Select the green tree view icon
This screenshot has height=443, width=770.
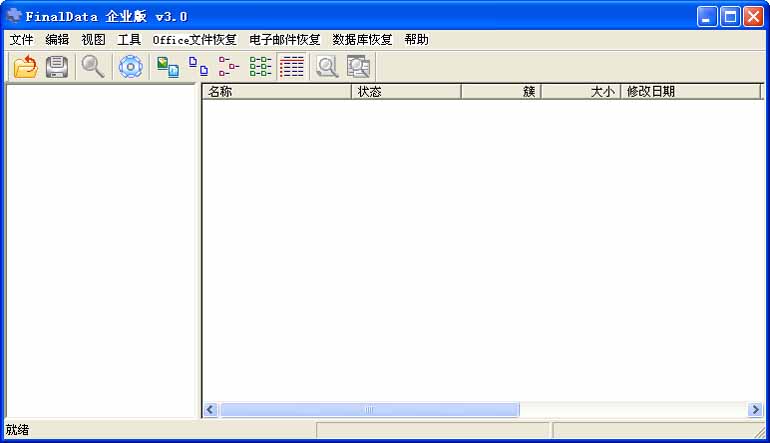pos(260,67)
